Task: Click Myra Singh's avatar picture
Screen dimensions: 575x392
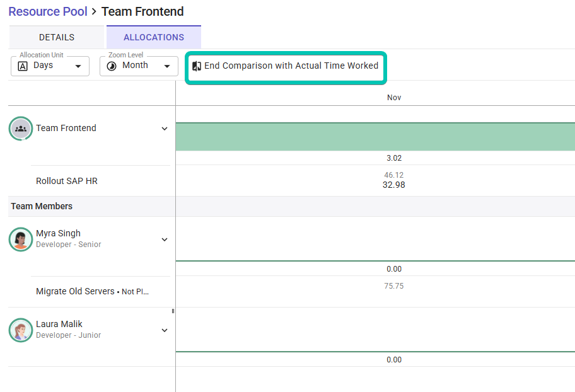Action: (21, 239)
